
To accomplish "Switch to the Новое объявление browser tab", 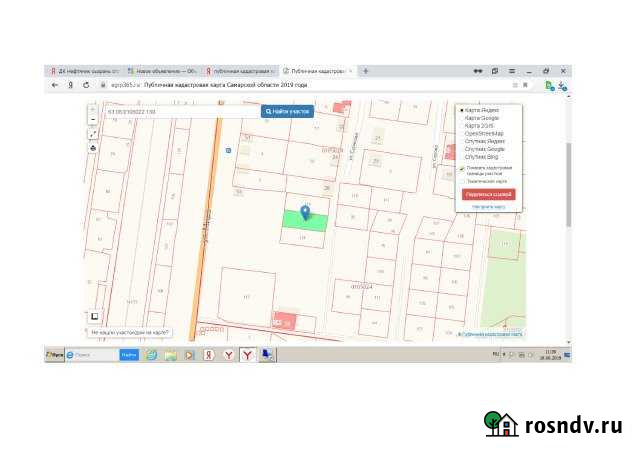I will (161, 72).
